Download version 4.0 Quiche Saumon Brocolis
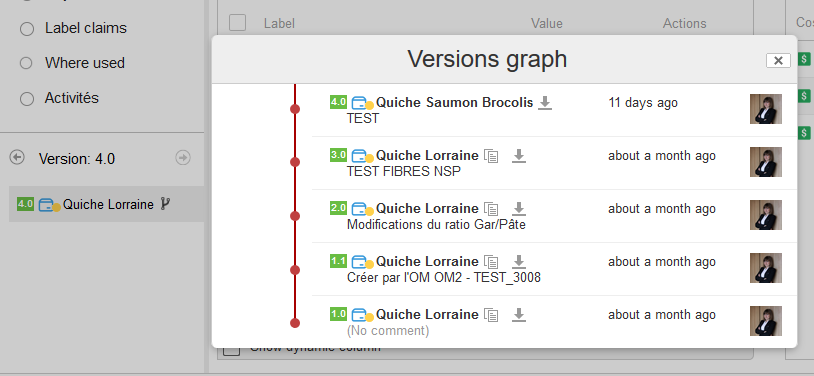814x376 pixels. [x=544, y=103]
